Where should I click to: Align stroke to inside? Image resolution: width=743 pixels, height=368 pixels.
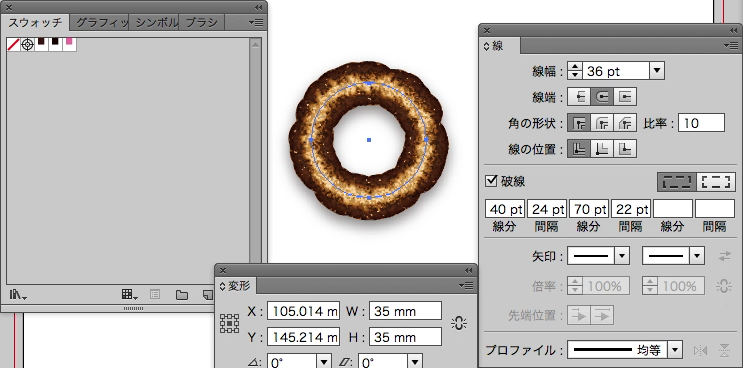602,149
